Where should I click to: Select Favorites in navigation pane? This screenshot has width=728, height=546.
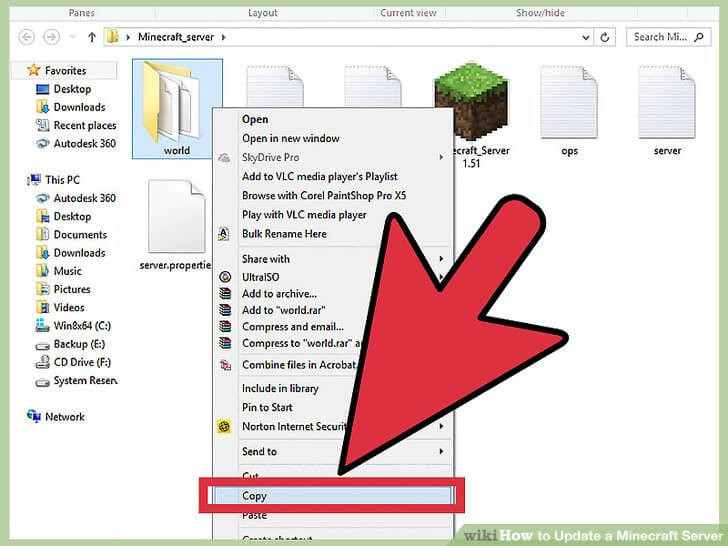point(65,71)
